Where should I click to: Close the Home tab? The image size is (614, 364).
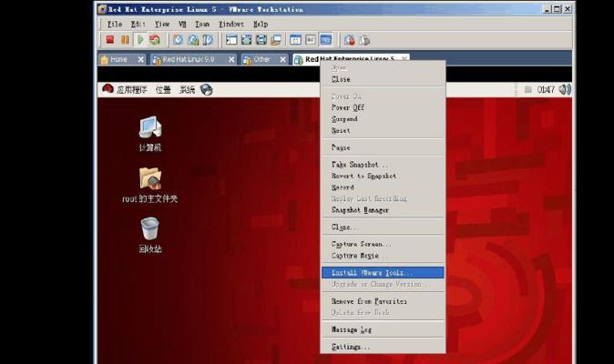coord(141,59)
